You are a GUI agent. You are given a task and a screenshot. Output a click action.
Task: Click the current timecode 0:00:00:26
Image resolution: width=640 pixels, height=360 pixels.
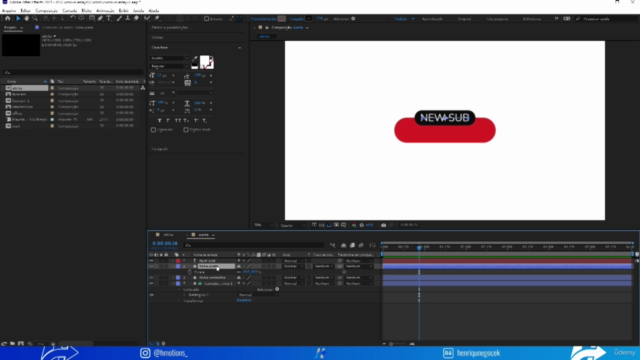165,243
